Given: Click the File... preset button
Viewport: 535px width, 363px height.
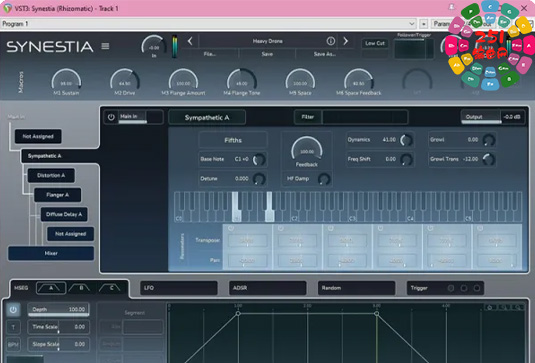Looking at the screenshot, I should point(209,54).
